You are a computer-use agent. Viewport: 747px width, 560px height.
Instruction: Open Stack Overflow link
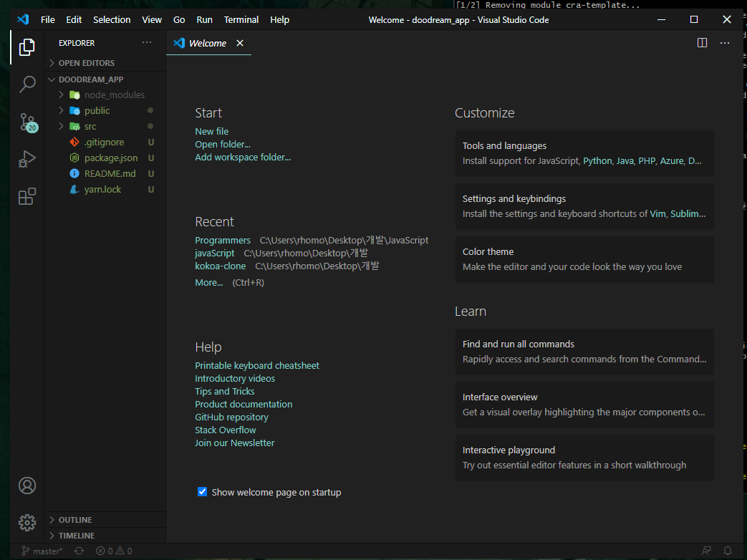(x=226, y=430)
